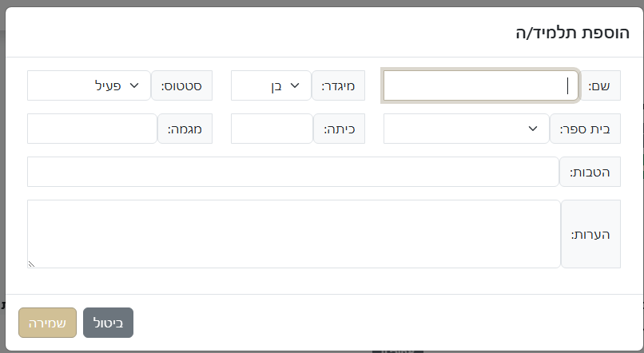Click inside the הערות notes textarea
644x353 pixels.
(x=294, y=234)
